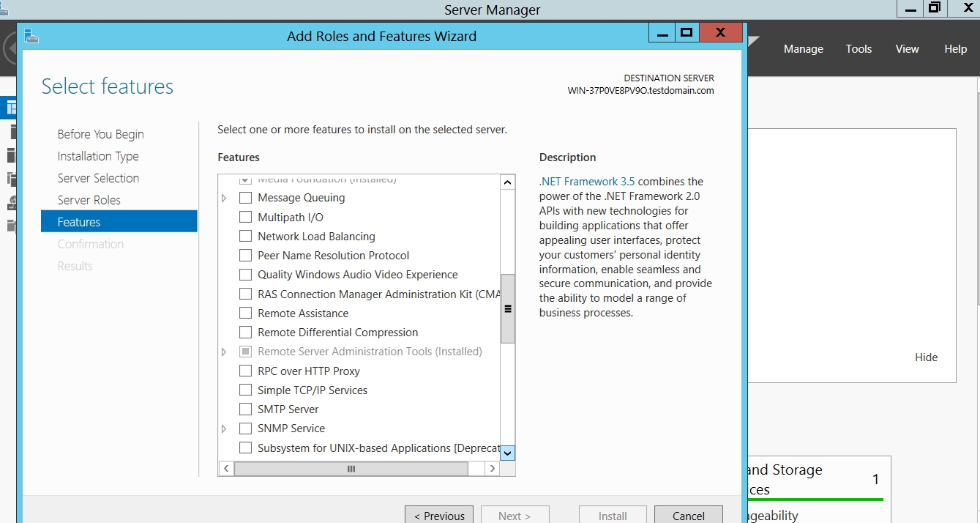Expand the SNMP Service node

click(x=224, y=429)
